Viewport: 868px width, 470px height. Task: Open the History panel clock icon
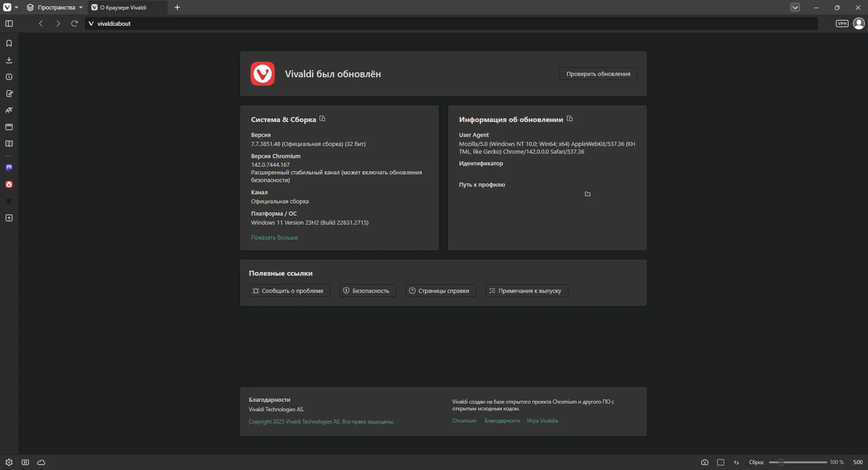tap(9, 77)
